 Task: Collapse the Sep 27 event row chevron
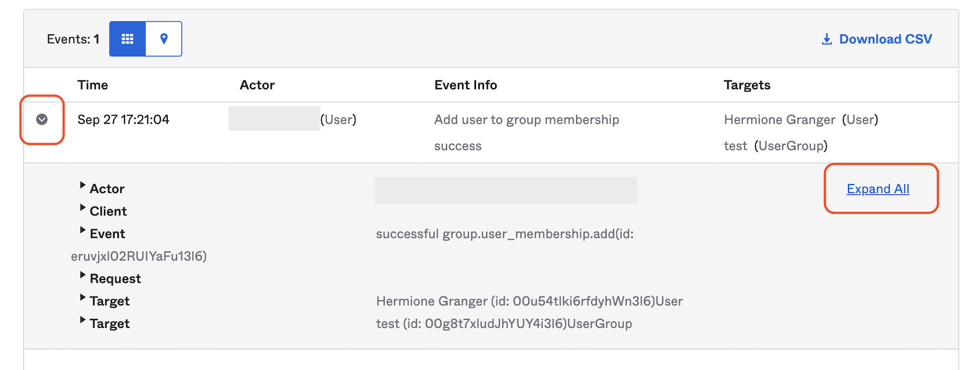click(x=42, y=119)
